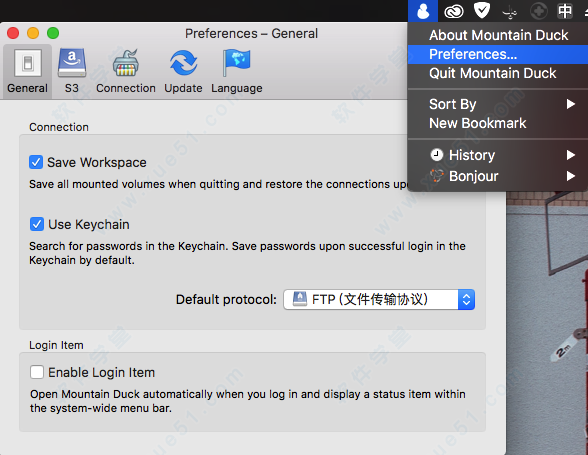Click the Bonjour icon in menu
Image resolution: width=588 pixels, height=455 pixels.
coord(436,176)
